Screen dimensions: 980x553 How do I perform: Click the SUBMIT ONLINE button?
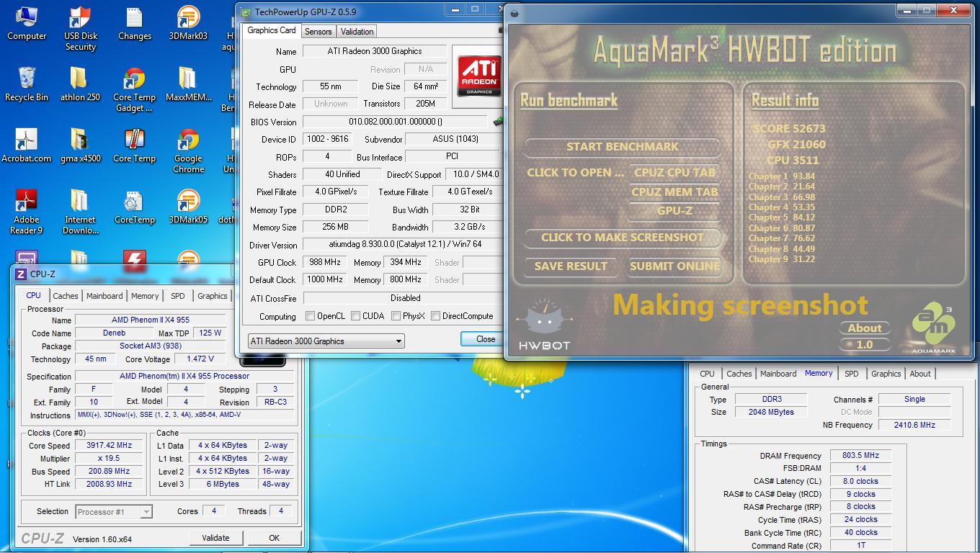tap(674, 266)
